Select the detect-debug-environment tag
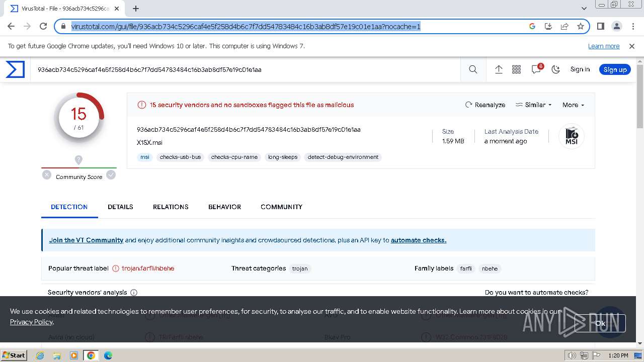Image resolution: width=644 pixels, height=362 pixels. [x=343, y=157]
